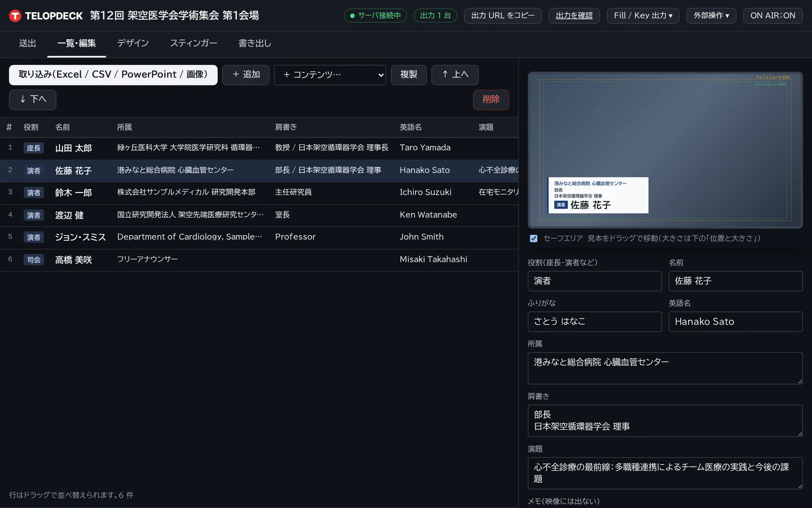The image size is (812, 508).
Task: Click the フリーアナウンサー affiliation cell
Action: click(148, 259)
